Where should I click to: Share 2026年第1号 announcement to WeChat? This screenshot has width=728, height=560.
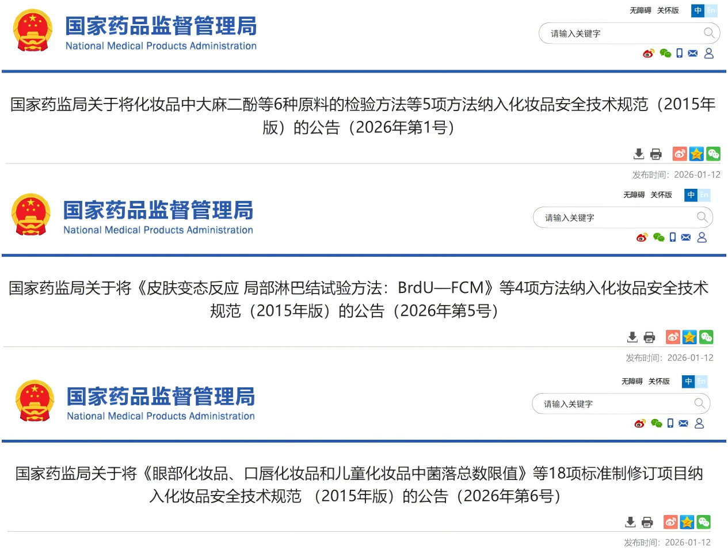[x=713, y=154]
